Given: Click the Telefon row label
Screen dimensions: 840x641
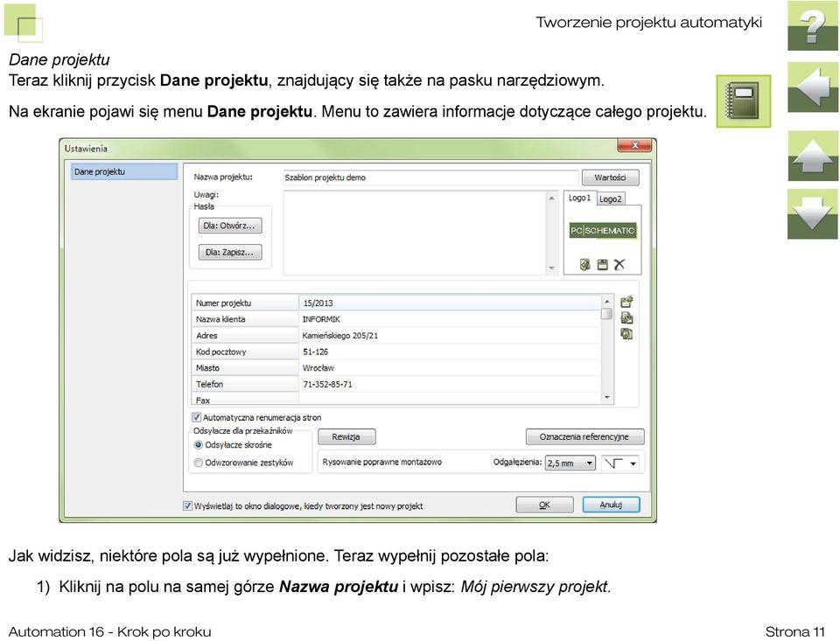Looking at the screenshot, I should pos(245,385).
